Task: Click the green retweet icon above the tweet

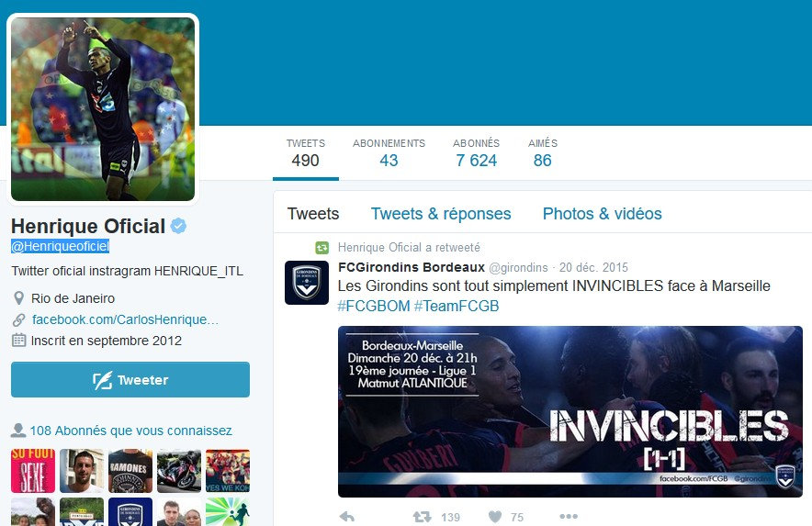Action: click(322, 248)
